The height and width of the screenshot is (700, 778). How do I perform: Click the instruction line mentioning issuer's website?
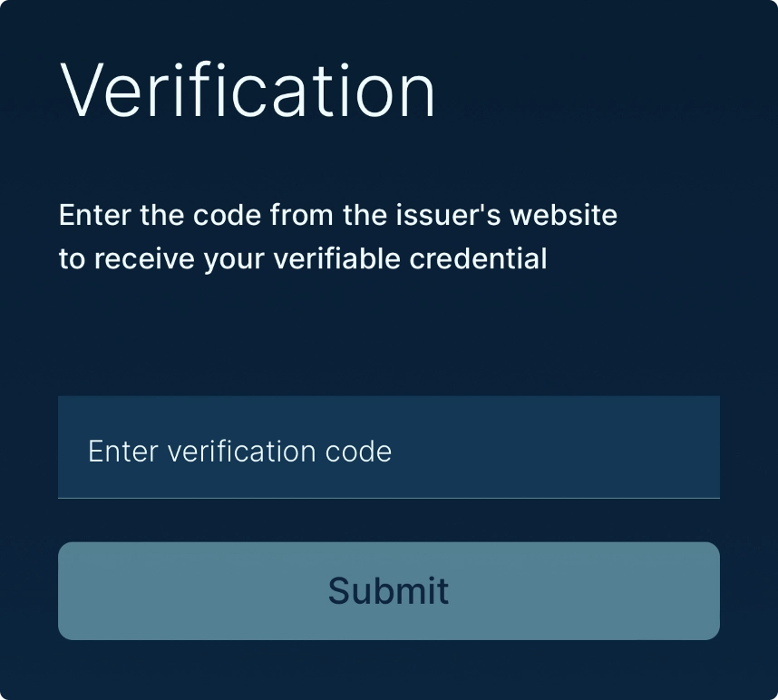[x=337, y=216]
